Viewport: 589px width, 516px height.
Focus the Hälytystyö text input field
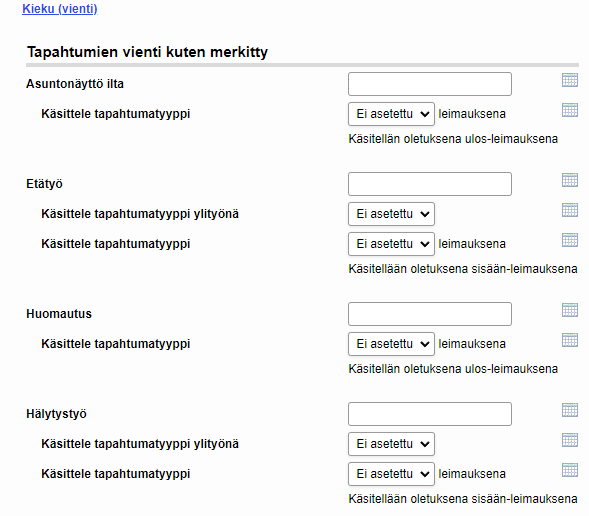[x=430, y=413]
